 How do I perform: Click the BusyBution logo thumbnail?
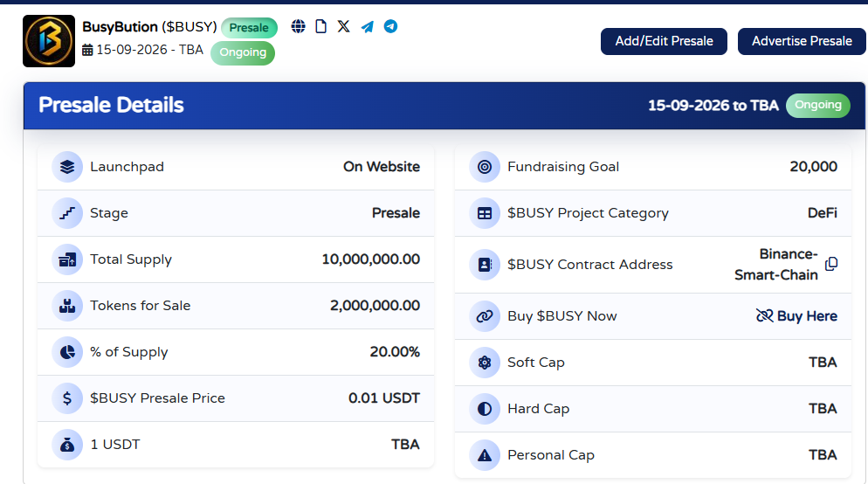(x=49, y=41)
